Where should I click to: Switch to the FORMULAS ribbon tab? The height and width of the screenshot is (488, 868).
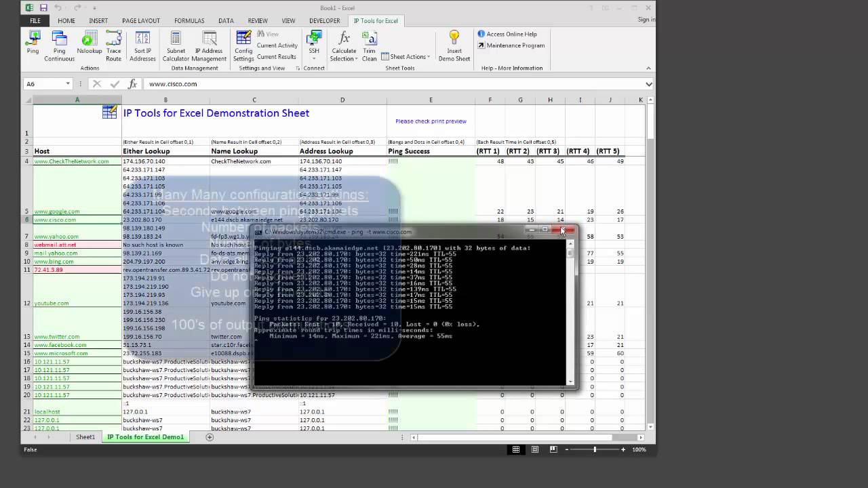click(x=189, y=21)
